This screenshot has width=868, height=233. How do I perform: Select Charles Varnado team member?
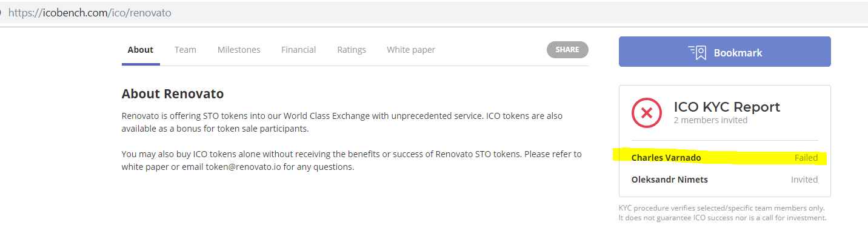(666, 158)
